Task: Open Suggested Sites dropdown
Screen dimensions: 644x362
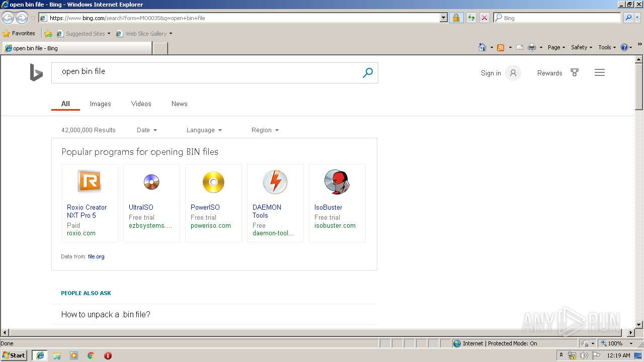Action: (109, 34)
